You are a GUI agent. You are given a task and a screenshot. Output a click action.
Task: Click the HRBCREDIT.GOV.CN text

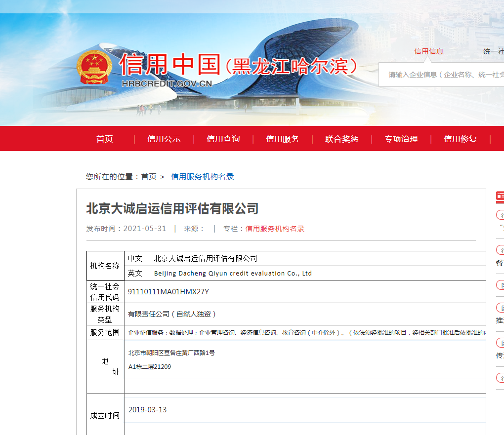(x=167, y=84)
